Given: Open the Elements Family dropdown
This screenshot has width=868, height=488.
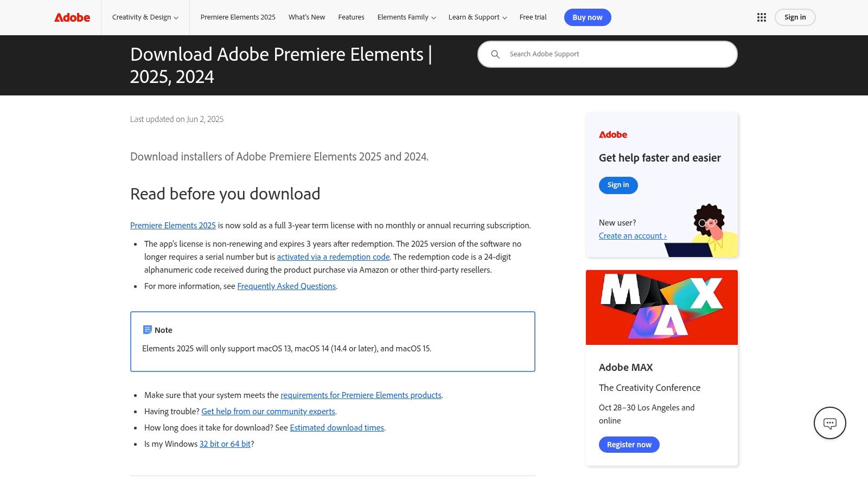Looking at the screenshot, I should 406,17.
